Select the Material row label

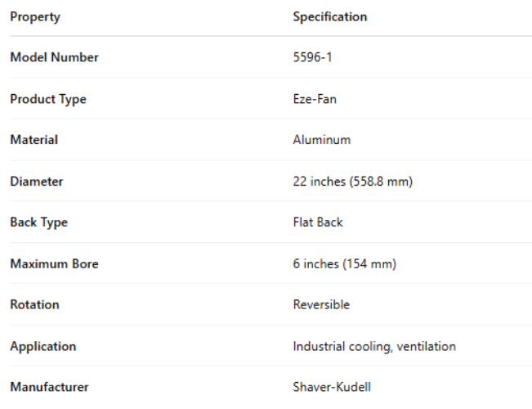pos(34,140)
